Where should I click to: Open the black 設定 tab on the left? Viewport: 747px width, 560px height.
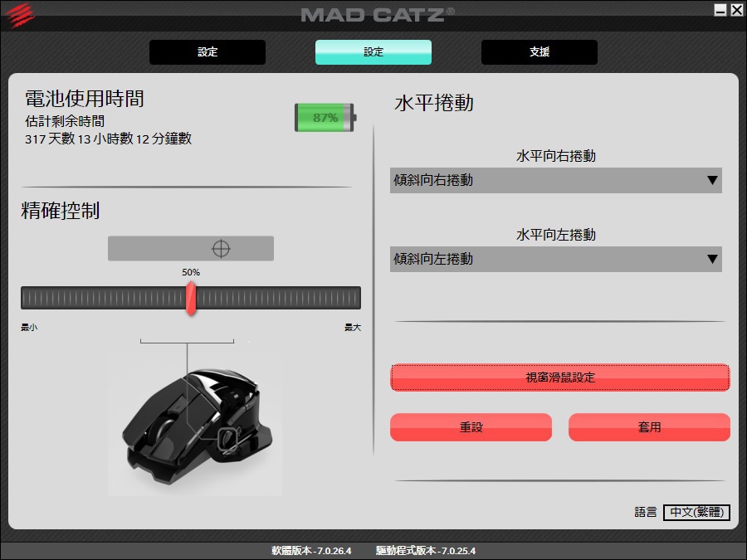coord(207,52)
